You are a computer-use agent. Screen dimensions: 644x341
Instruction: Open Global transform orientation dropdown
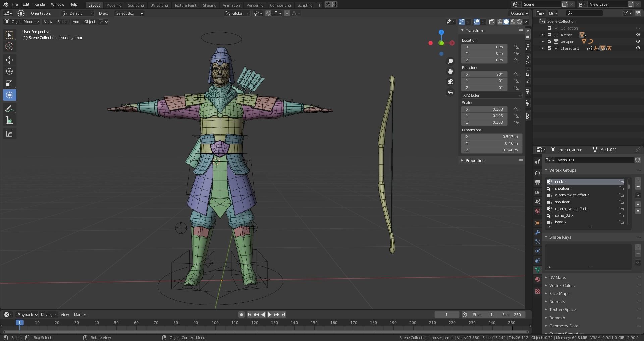click(237, 13)
